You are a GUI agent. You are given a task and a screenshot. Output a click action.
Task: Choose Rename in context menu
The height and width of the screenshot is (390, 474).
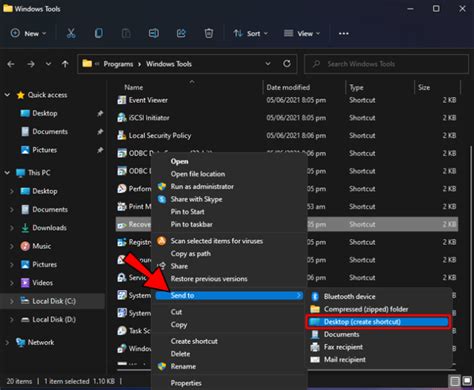(183, 366)
